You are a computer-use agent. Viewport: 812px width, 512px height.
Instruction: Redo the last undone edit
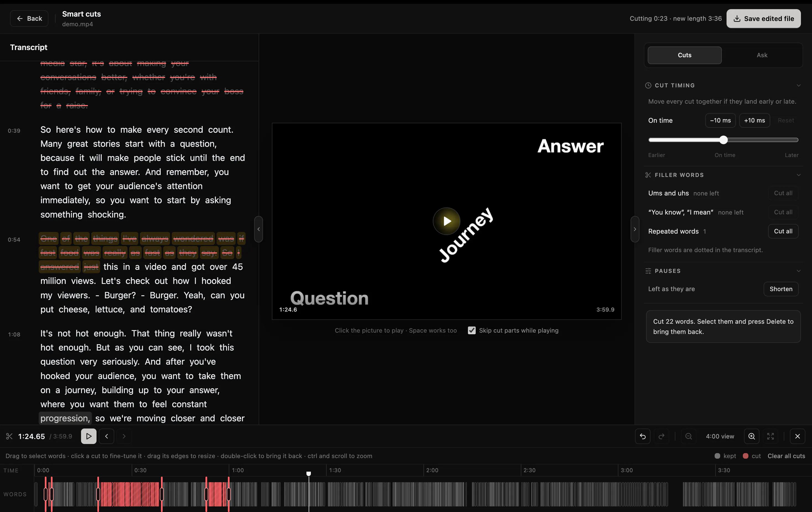[661, 436]
